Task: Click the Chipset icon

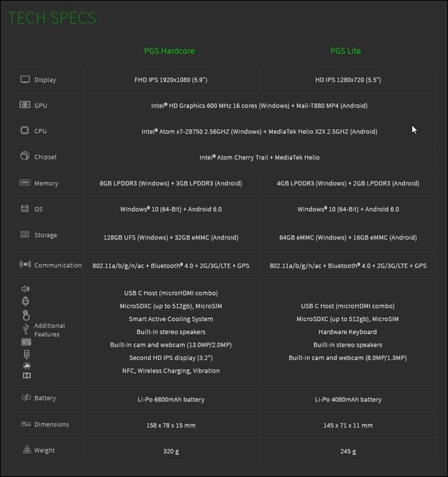Action: pos(25,156)
